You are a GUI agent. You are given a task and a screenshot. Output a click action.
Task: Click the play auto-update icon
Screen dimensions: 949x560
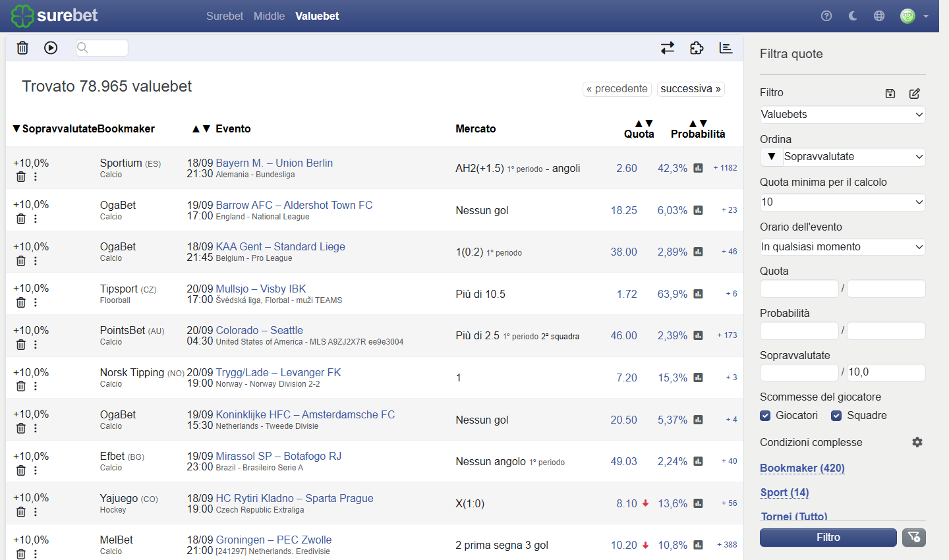point(51,47)
